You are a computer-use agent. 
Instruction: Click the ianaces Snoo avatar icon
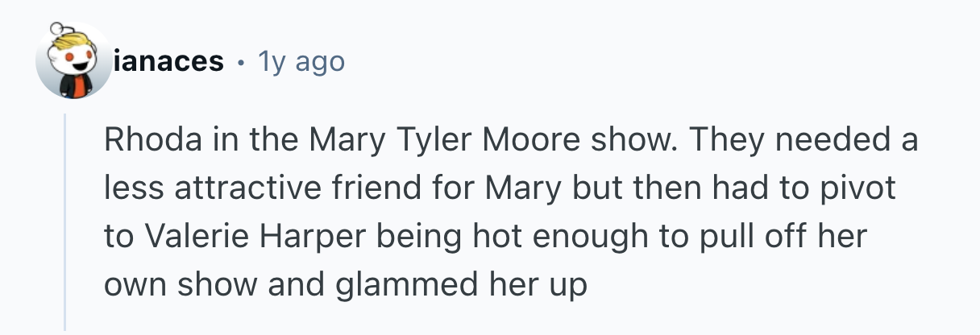73,61
